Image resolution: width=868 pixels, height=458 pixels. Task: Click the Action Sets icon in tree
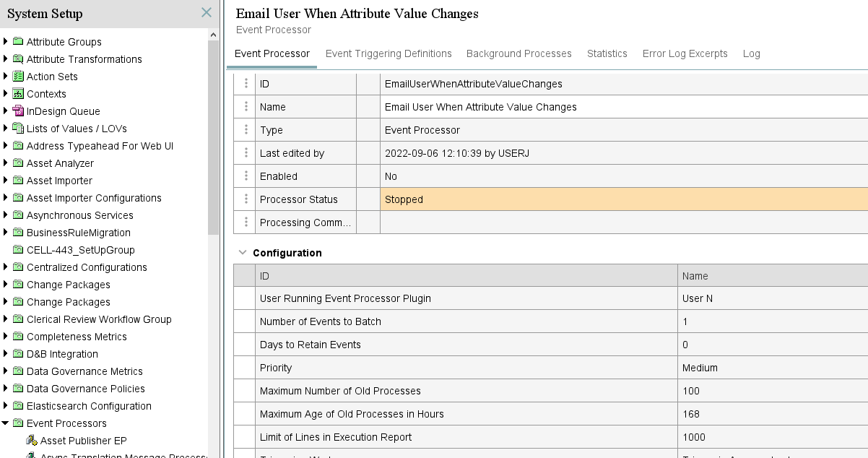[18, 77]
